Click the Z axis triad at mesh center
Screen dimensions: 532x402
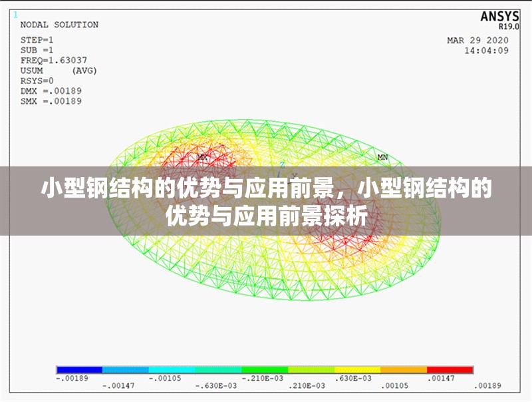point(282,164)
